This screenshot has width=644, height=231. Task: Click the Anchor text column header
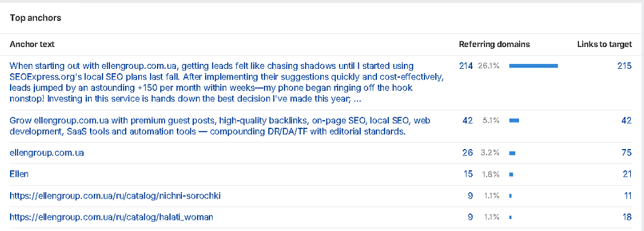click(x=32, y=44)
